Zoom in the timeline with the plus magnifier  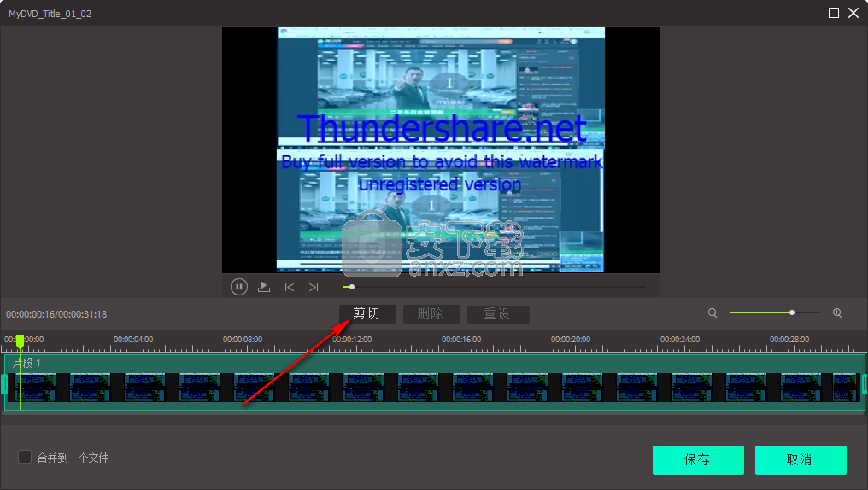(837, 313)
